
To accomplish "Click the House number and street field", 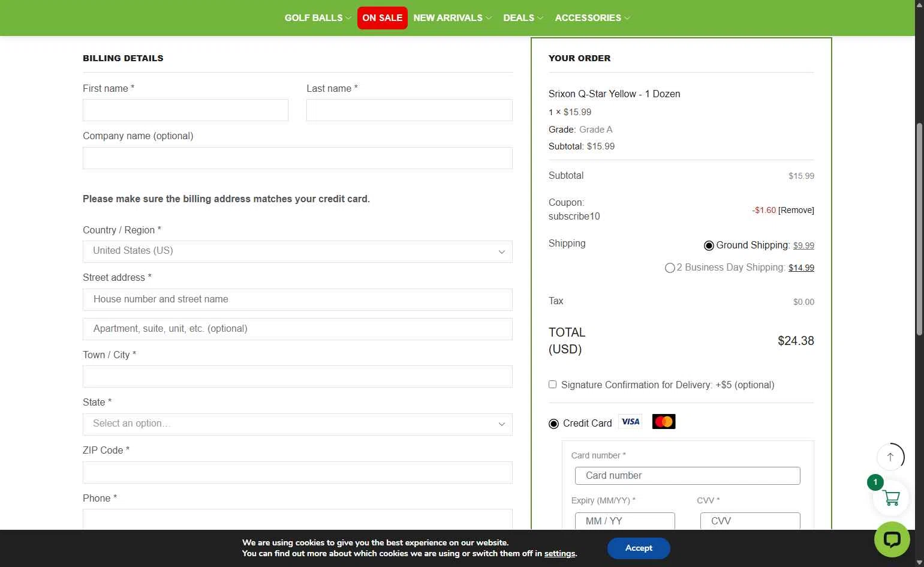I will (x=297, y=299).
